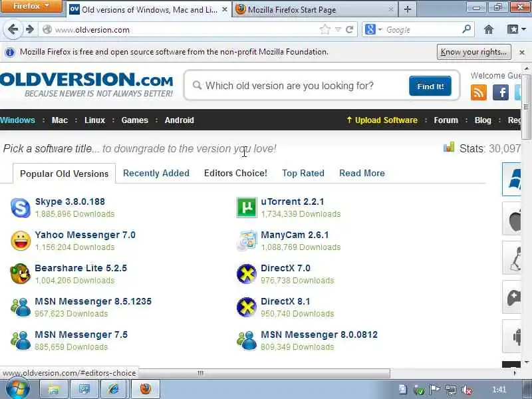The image size is (532, 399).
Task: Click the ManyCam application icon
Action: 247,240
